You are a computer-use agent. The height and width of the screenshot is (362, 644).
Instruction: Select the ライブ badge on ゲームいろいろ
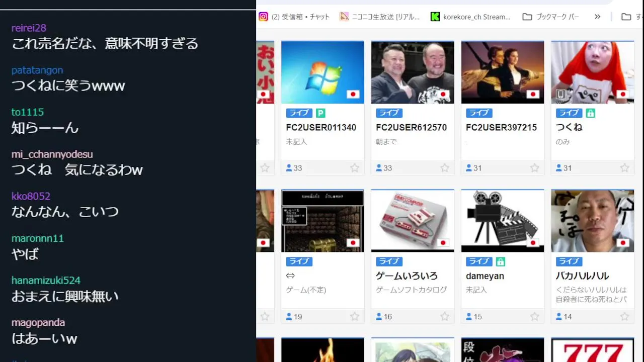[389, 261]
